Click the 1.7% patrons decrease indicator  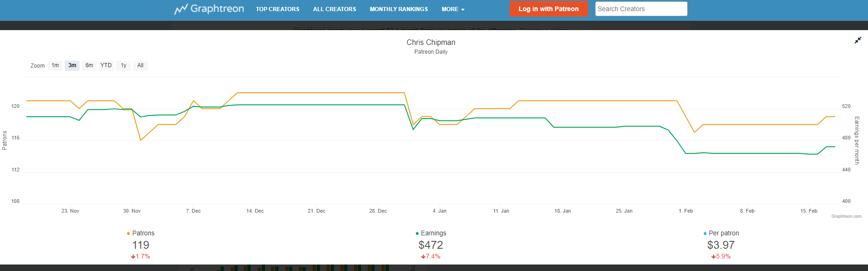point(141,256)
